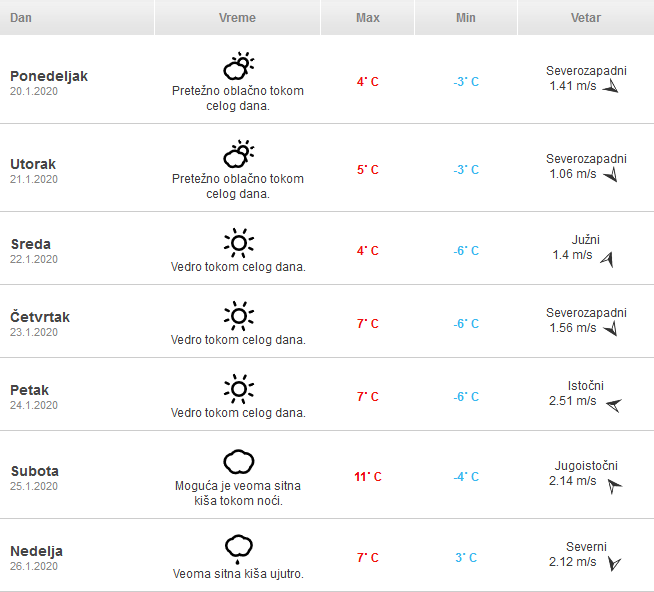Screen dimensions: 654x592
Task: Click the Vetar column header
Action: click(585, 18)
